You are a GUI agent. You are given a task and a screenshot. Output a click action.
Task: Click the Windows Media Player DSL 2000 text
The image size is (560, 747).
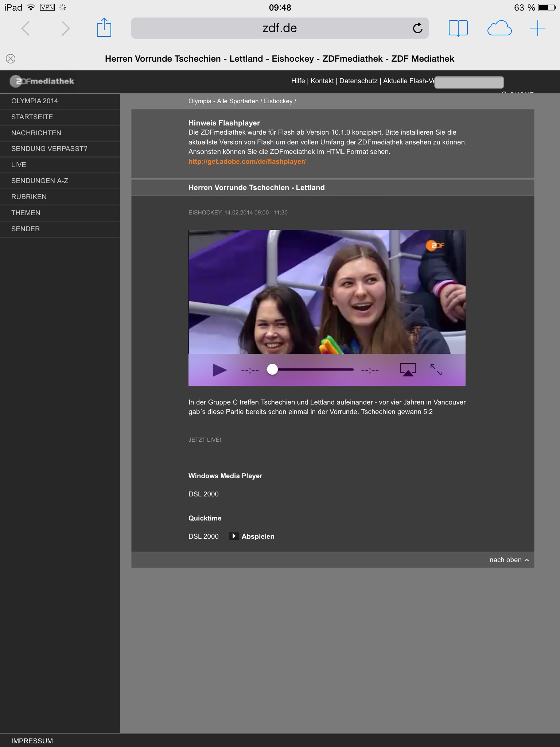203,494
